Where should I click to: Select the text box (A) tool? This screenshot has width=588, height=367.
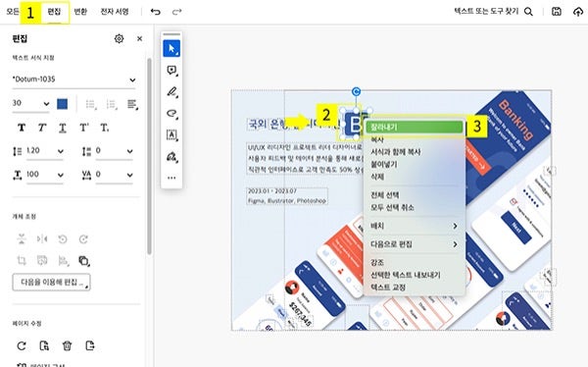pos(171,134)
